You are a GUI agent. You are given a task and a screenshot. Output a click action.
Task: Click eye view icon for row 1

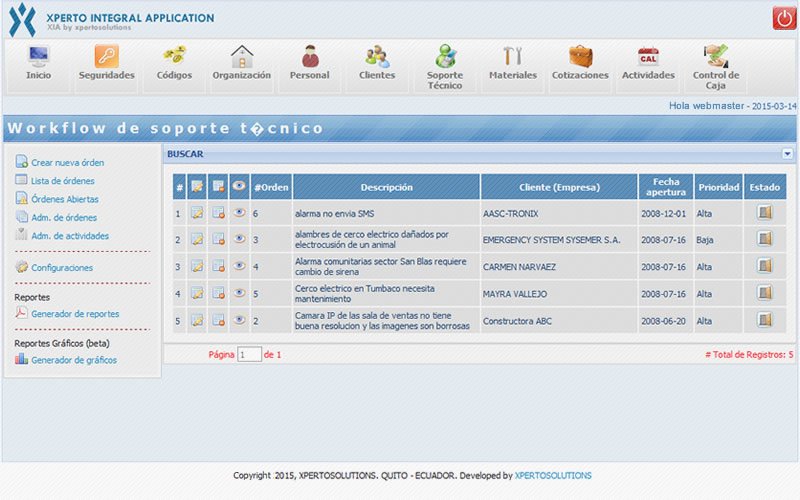pos(239,212)
